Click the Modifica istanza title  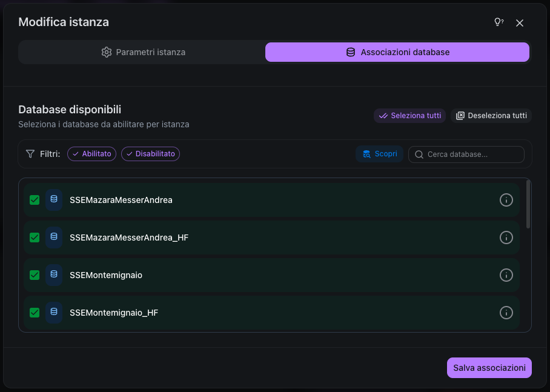64,22
